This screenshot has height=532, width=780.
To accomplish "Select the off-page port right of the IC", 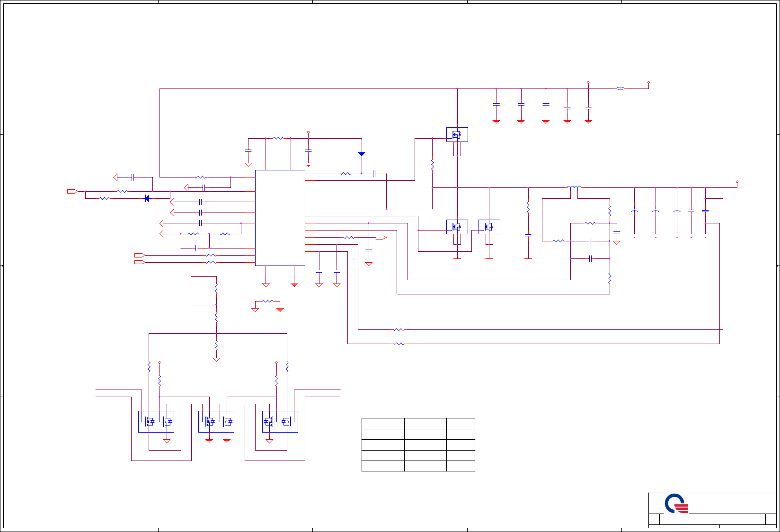I will tap(381, 237).
